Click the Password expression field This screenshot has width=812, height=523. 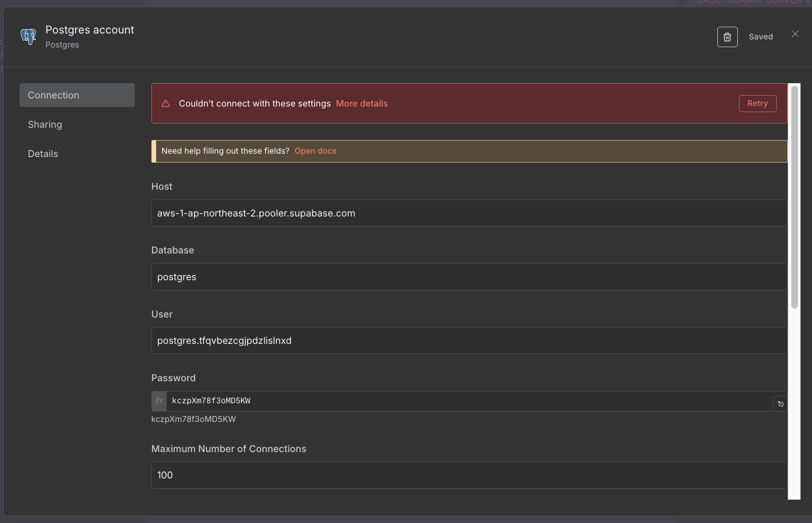click(470, 401)
